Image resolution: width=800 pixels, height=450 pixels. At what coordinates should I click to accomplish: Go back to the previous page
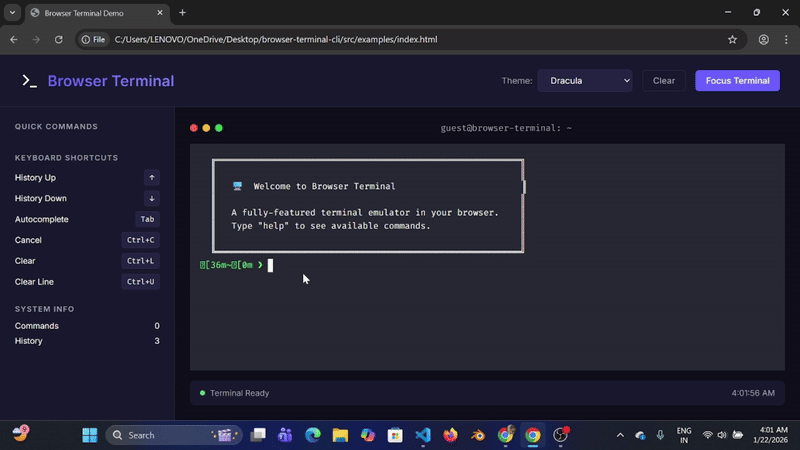pyautogui.click(x=14, y=39)
